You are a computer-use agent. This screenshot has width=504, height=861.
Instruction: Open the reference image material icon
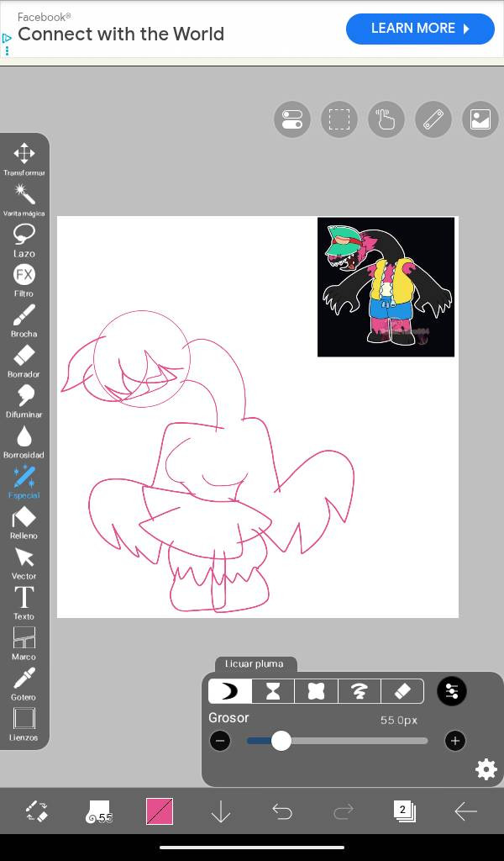[480, 119]
